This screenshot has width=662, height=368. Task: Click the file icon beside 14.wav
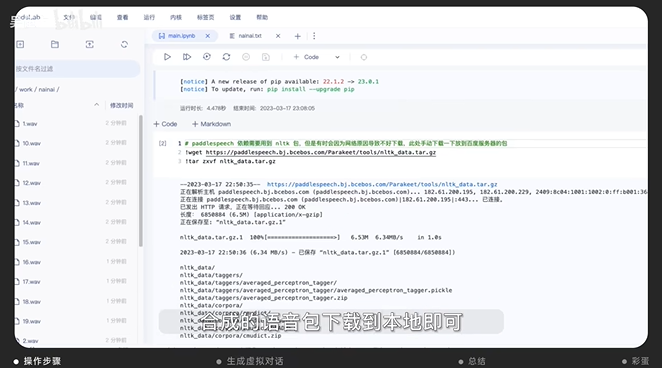click(x=17, y=222)
